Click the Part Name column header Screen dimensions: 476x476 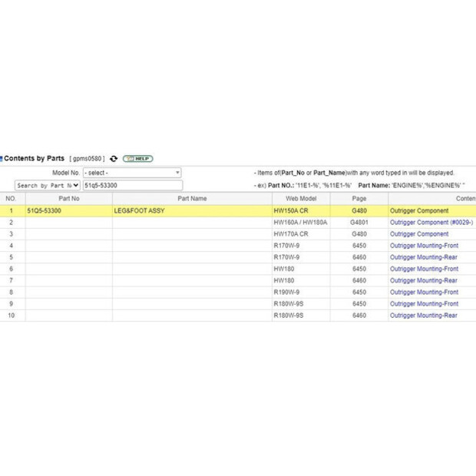(x=192, y=198)
